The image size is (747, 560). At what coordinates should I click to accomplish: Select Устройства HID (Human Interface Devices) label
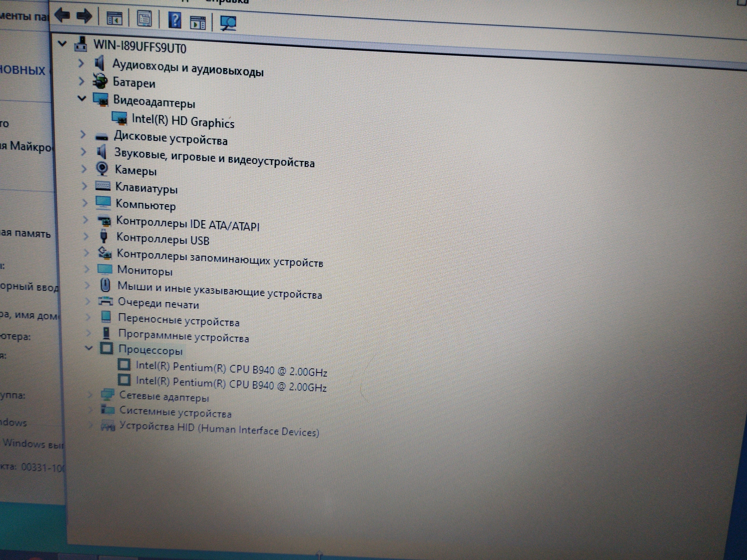pyautogui.click(x=219, y=429)
